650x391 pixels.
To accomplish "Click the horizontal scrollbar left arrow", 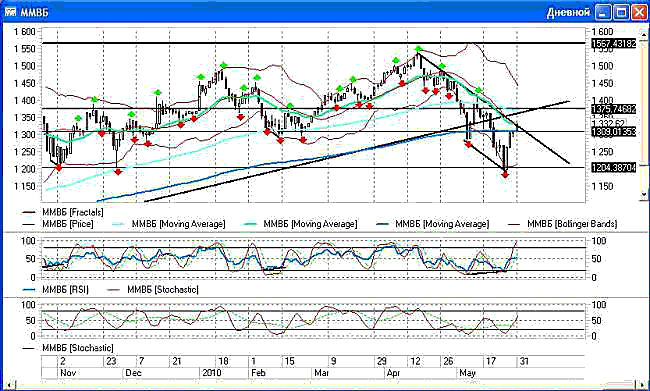I will (x=9, y=385).
